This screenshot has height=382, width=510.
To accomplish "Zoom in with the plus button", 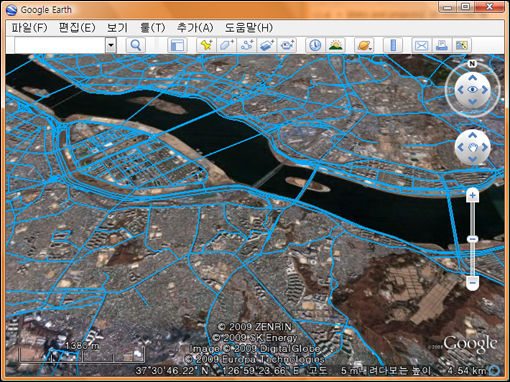I will point(472,195).
